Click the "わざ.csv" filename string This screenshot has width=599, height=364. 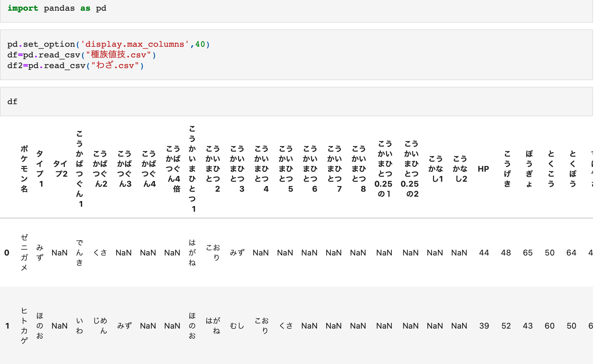coord(115,65)
